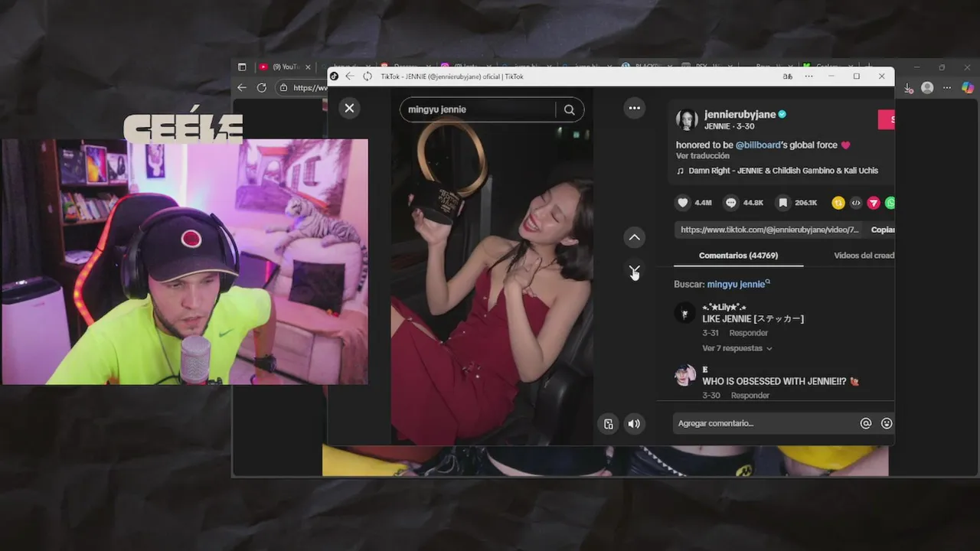Switch to 'Videos del creador' tab
Screen dimensions: 980x551
tap(864, 256)
